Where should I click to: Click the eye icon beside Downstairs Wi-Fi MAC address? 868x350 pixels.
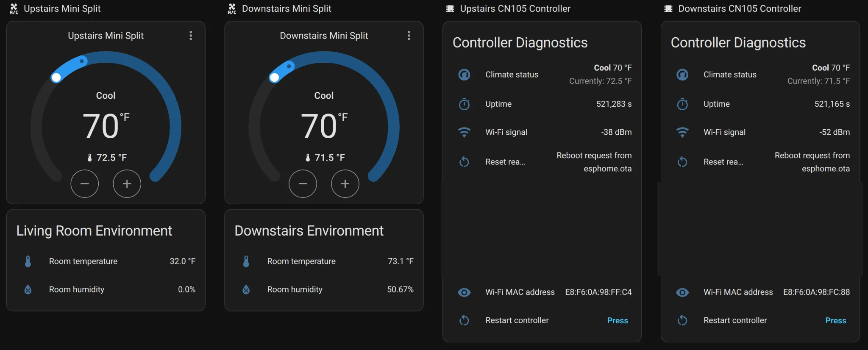click(682, 292)
